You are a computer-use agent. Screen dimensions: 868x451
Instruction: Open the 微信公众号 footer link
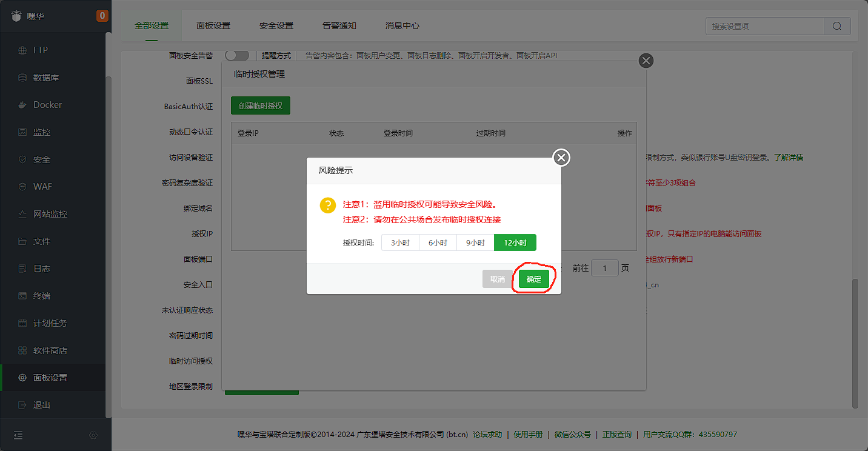click(572, 435)
